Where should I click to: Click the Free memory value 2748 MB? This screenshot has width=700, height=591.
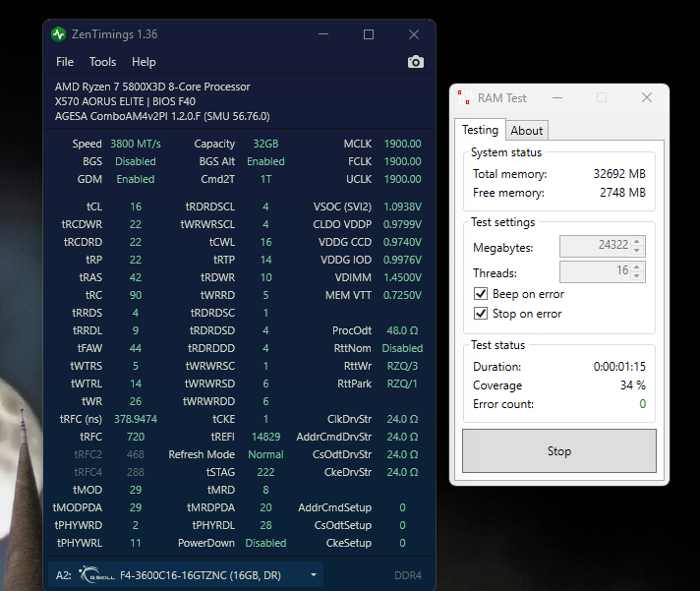point(622,193)
